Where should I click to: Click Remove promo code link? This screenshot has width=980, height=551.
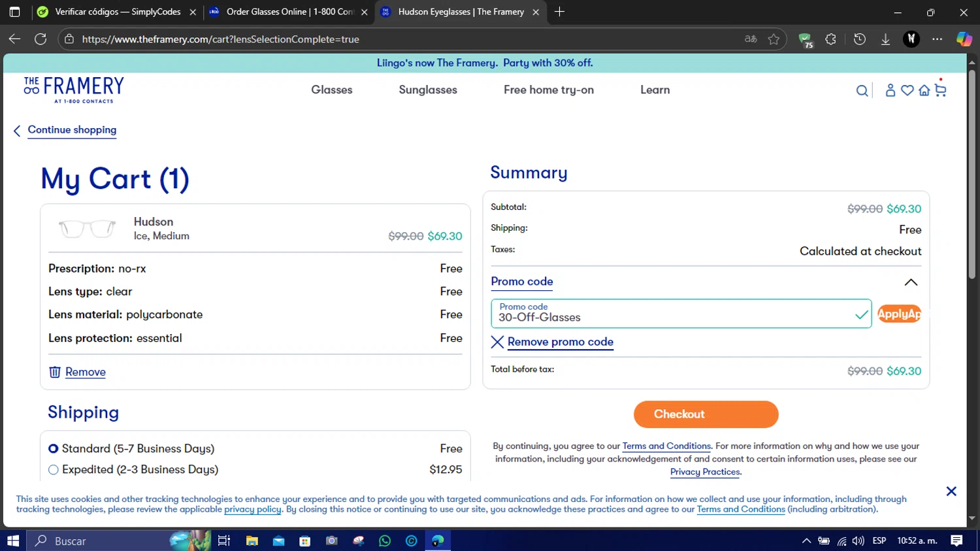pyautogui.click(x=561, y=342)
